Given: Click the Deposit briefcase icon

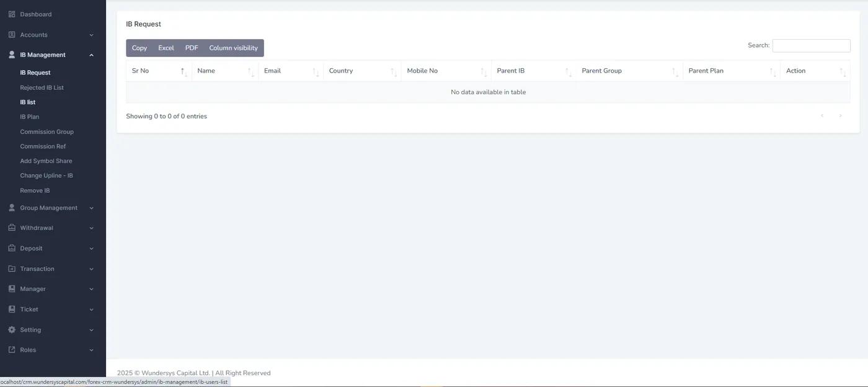Looking at the screenshot, I should [x=12, y=248].
